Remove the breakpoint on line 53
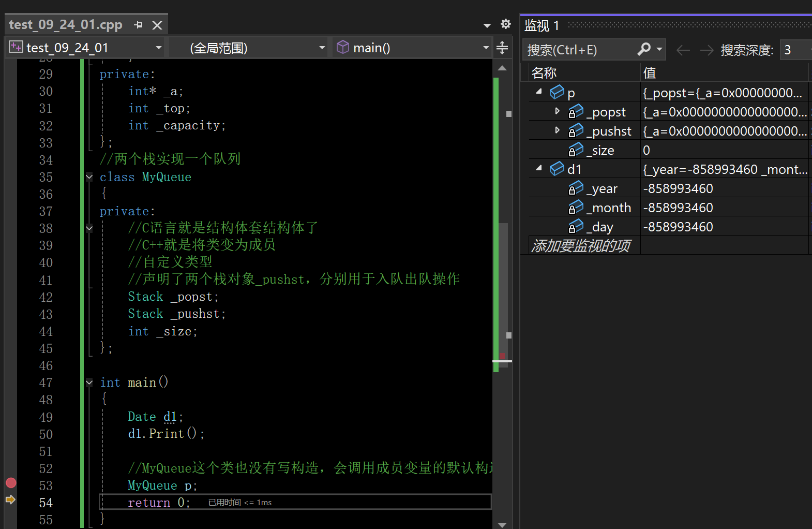 tap(11, 483)
